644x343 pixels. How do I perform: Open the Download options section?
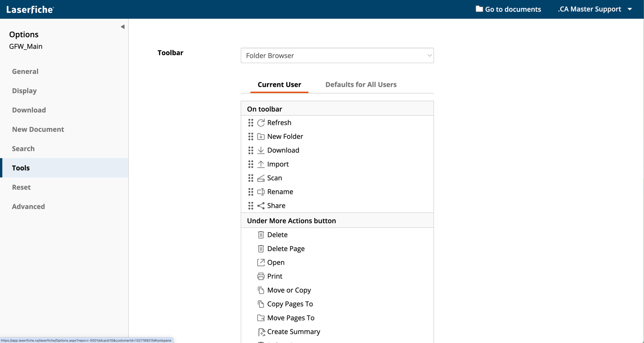[64, 110]
